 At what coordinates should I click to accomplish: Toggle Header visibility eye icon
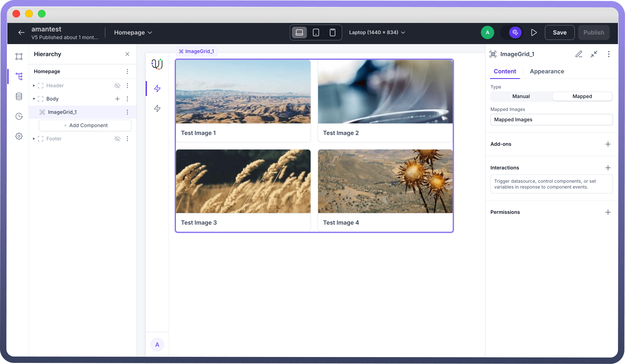(x=117, y=85)
